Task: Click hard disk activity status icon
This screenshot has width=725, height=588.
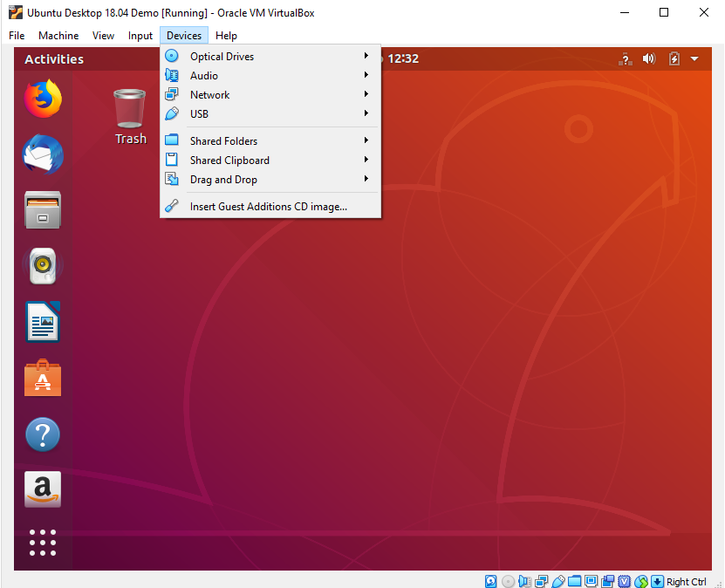Action: (490, 581)
